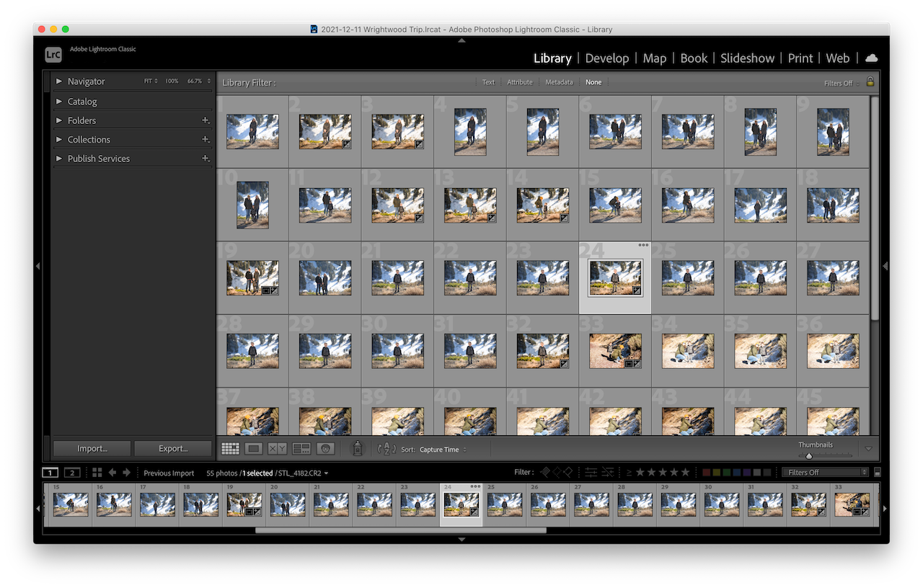Open Compare view (X|Y)
This screenshot has width=923, height=588.
[278, 449]
